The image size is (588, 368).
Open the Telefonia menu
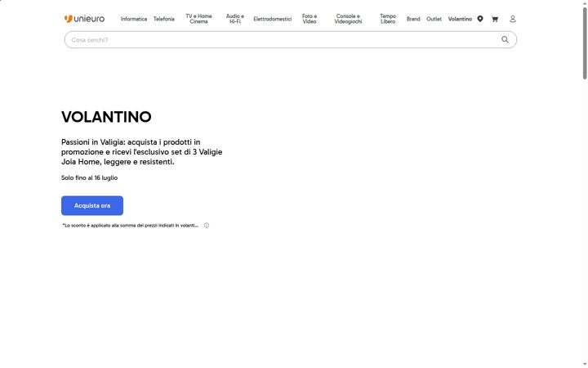(x=164, y=19)
